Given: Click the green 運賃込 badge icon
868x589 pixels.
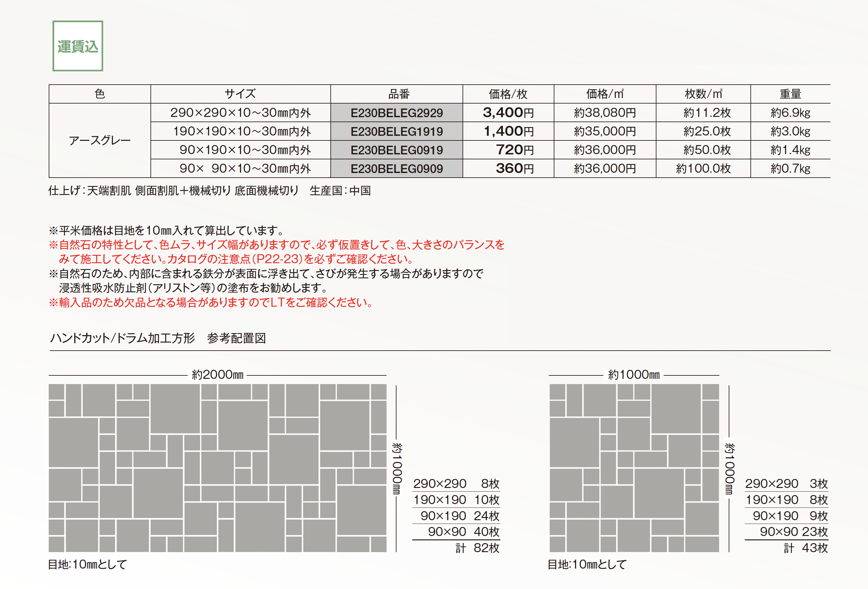Looking at the screenshot, I should coord(78,46).
